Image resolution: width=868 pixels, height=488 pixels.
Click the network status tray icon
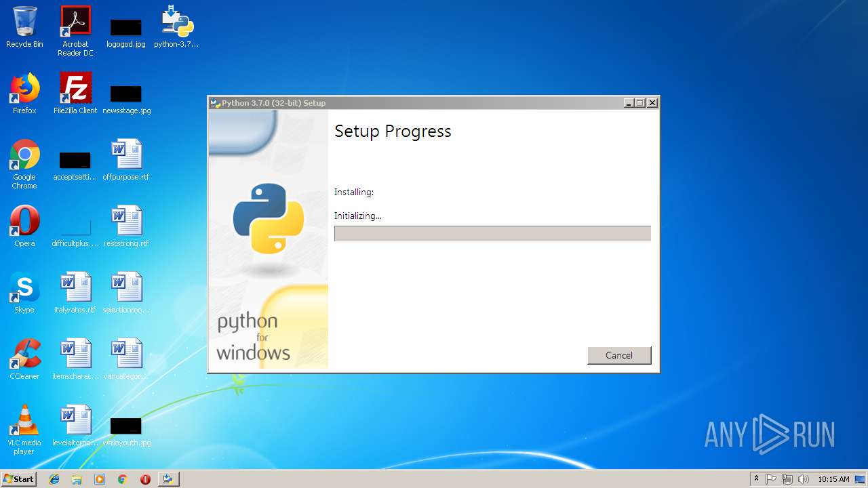(787, 479)
